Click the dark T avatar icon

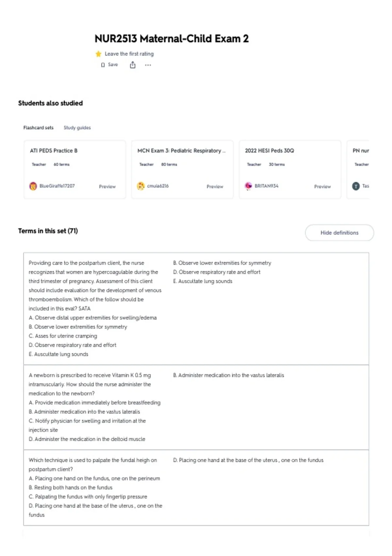point(356,186)
